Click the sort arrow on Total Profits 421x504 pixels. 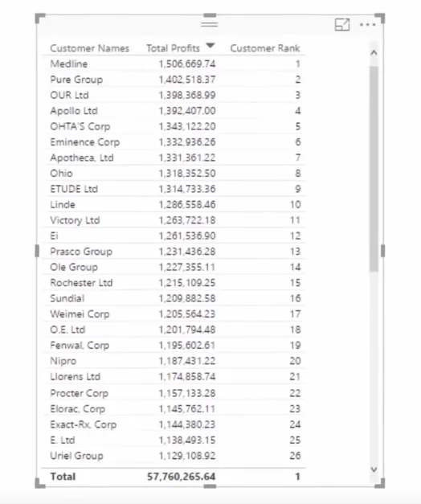click(210, 46)
